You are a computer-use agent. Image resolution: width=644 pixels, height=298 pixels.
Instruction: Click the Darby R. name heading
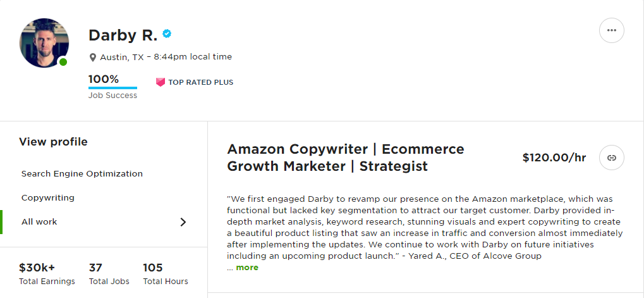click(123, 35)
